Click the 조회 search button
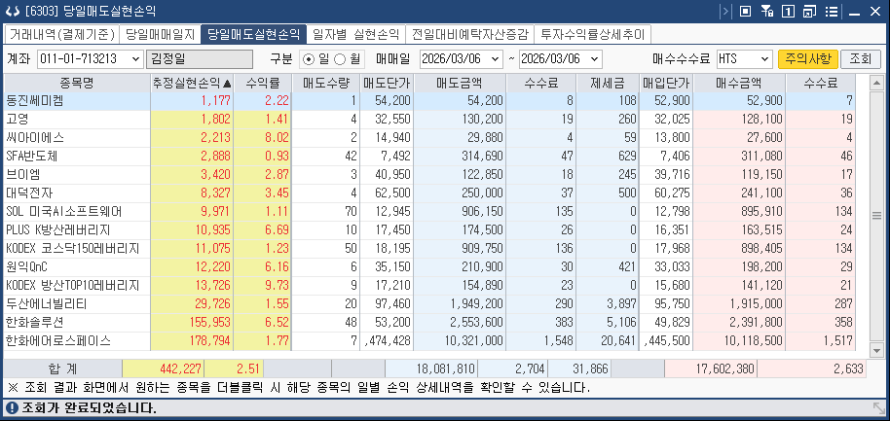 (860, 58)
